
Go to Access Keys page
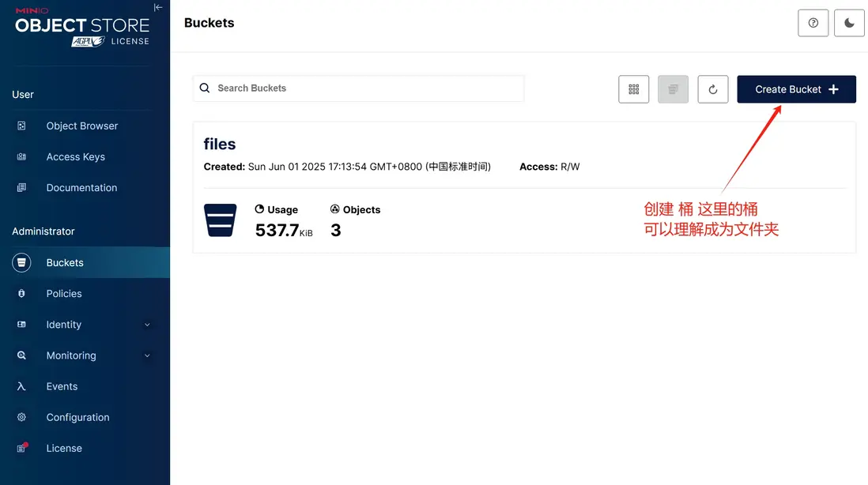pyautogui.click(x=75, y=156)
